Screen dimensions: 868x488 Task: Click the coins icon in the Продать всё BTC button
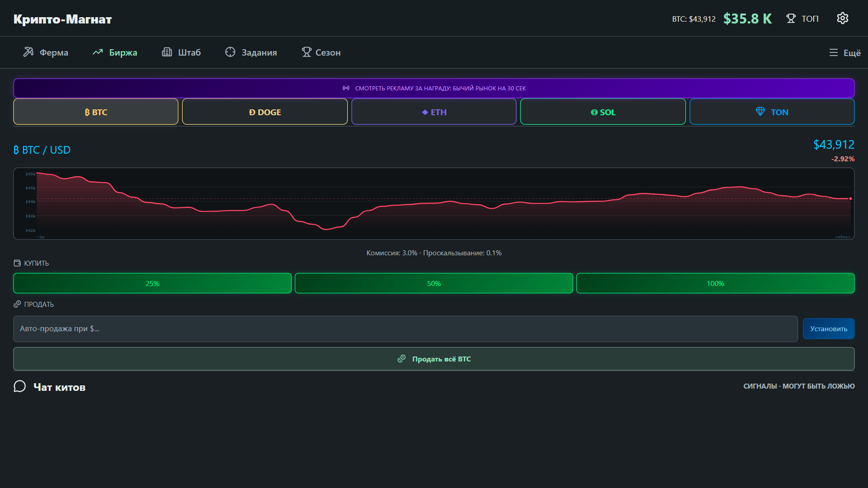pos(401,358)
